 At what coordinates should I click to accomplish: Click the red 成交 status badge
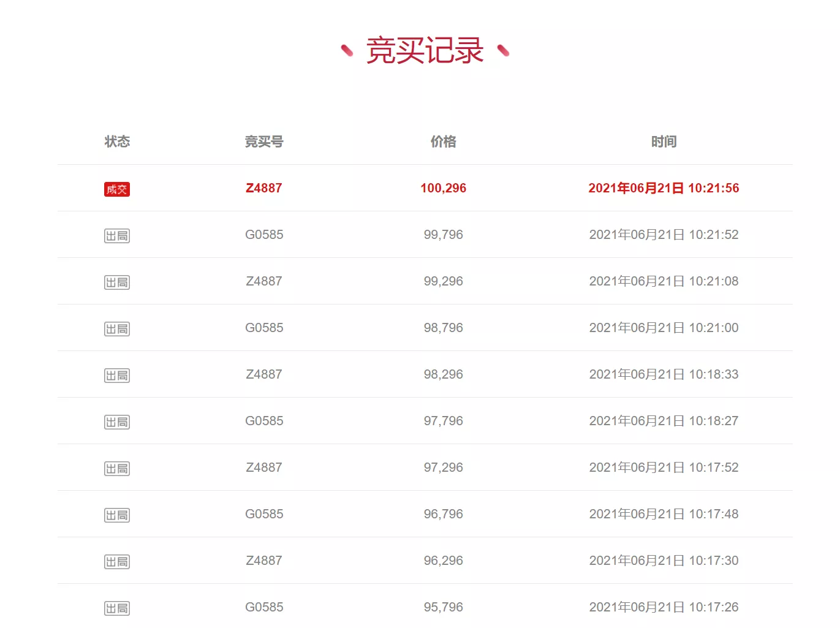click(117, 189)
